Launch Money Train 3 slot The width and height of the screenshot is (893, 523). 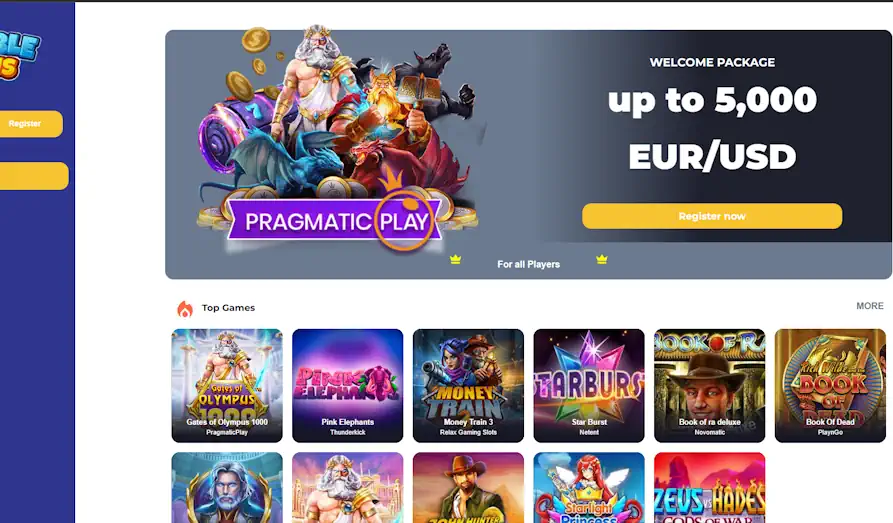(x=468, y=385)
